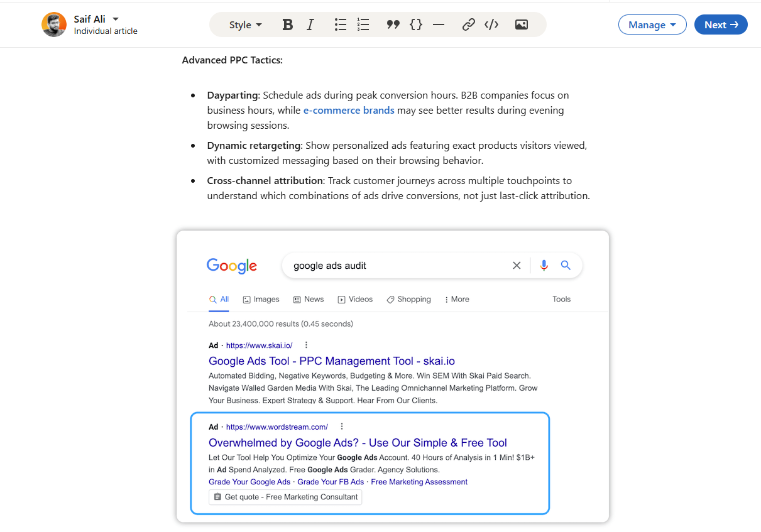Click the Saif Ali profile avatar
Screen dimensions: 761x532
point(54,25)
